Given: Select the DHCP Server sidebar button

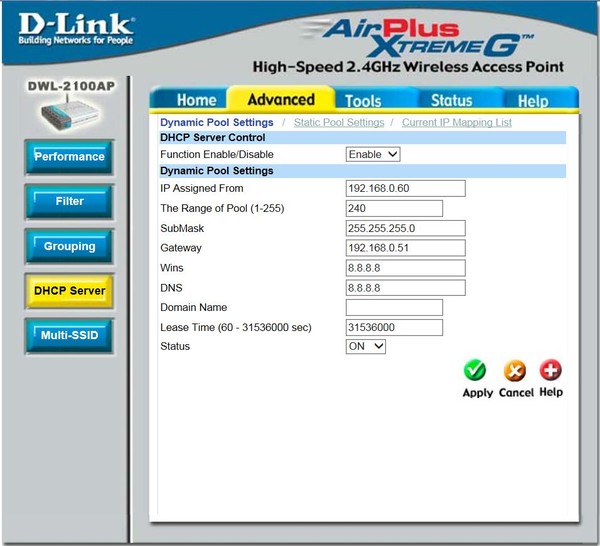Looking at the screenshot, I should (x=69, y=291).
